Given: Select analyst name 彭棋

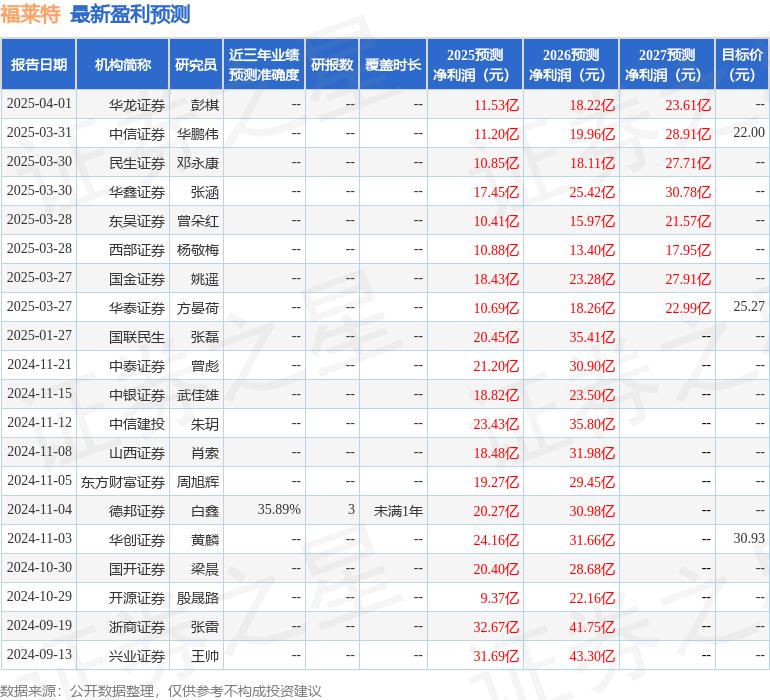Looking at the screenshot, I should (x=205, y=105).
